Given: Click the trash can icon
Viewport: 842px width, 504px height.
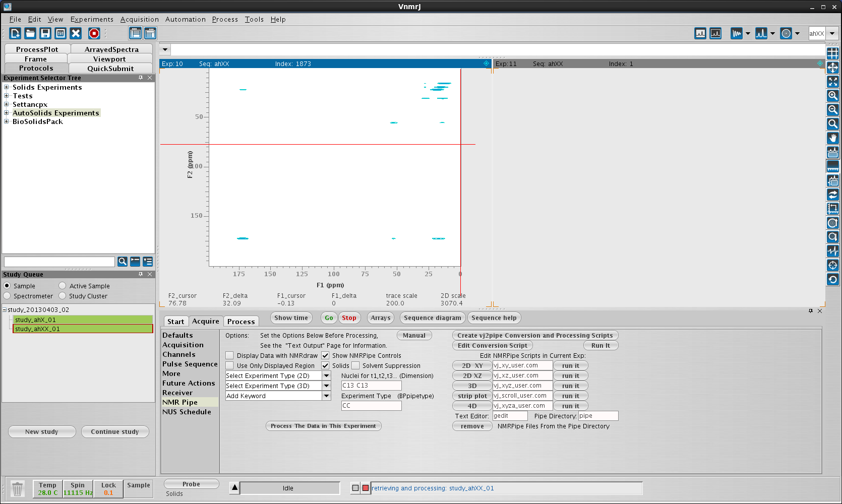Looking at the screenshot, I should 17,488.
